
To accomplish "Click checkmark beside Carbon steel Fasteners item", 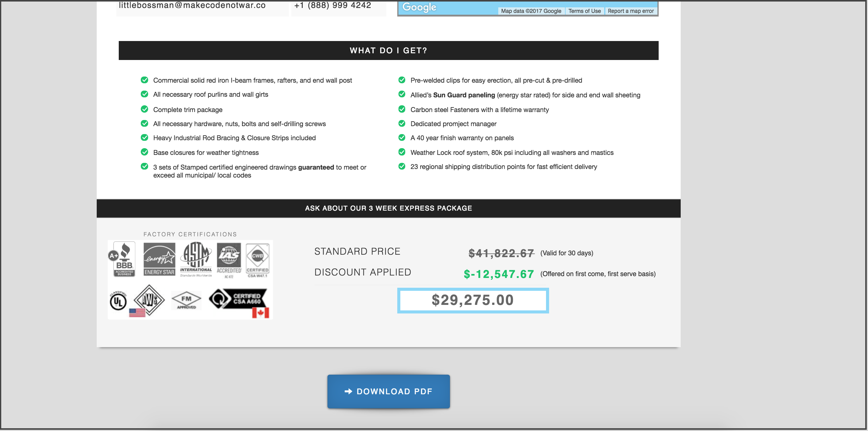I will (402, 109).
